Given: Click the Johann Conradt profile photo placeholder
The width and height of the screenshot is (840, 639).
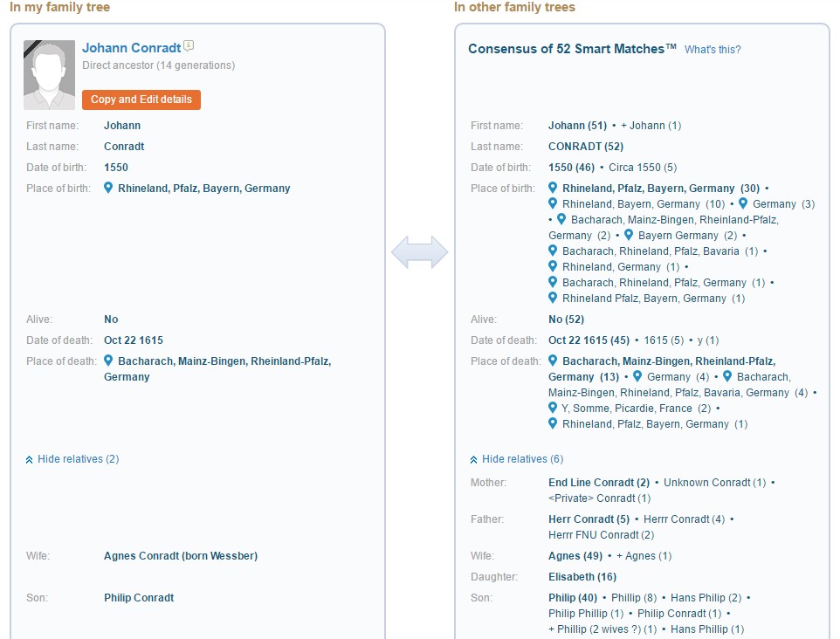Looking at the screenshot, I should tap(50, 75).
